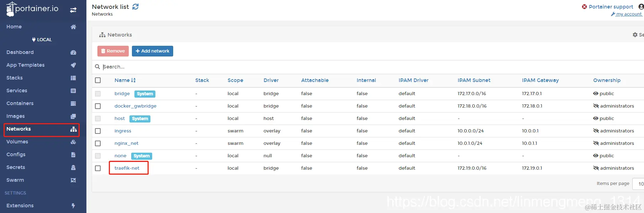Screen dimensions: 644x213
Task: Sort by the Attachable column header
Action: click(x=315, y=80)
